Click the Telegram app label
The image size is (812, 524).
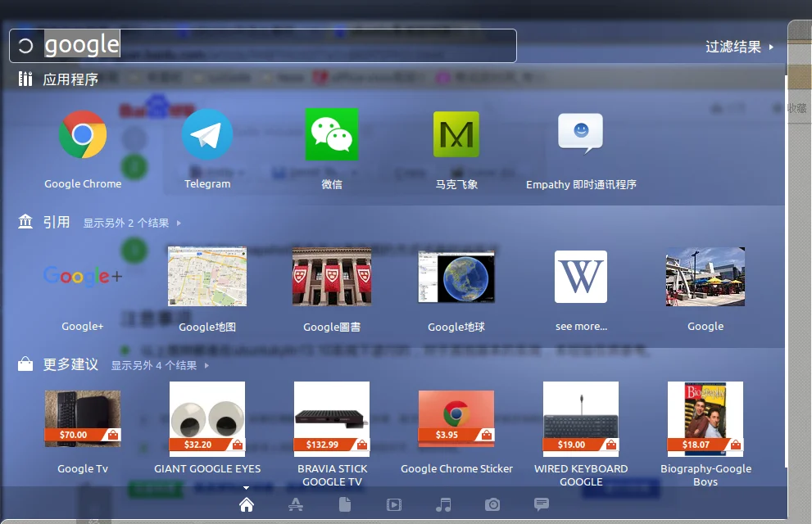click(207, 183)
